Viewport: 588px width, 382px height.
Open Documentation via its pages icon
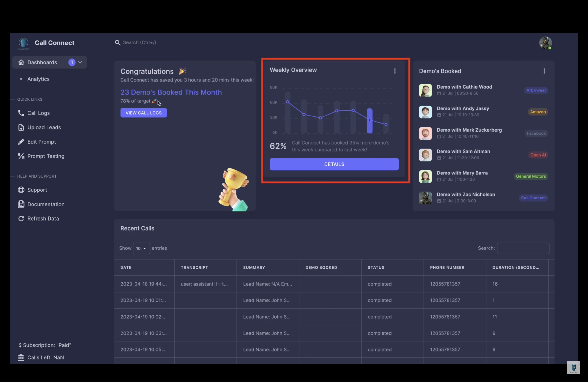(x=21, y=204)
